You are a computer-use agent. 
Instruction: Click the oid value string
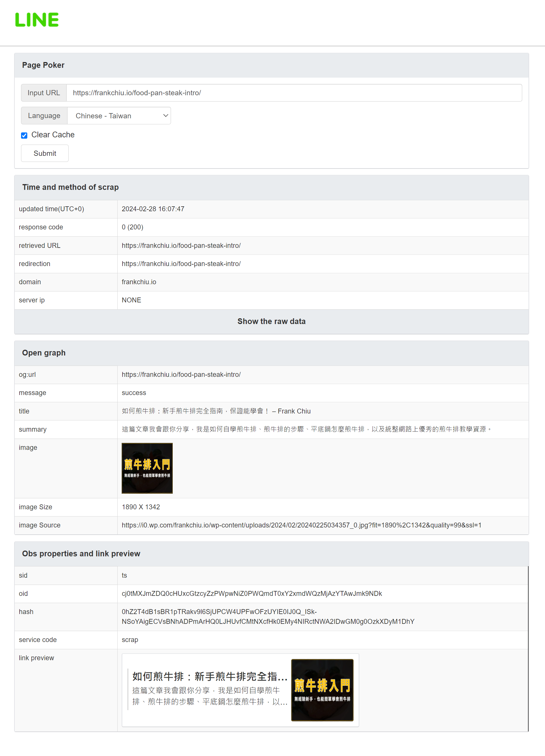click(251, 593)
